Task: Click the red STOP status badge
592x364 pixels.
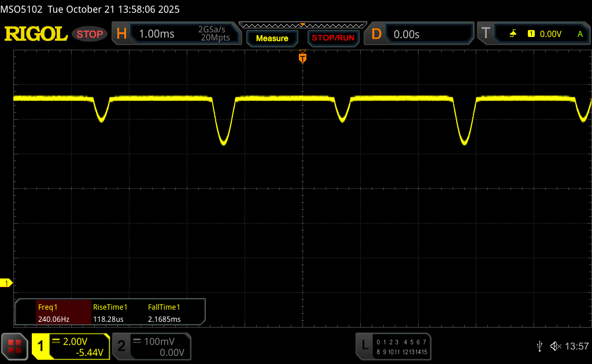Action: [x=90, y=34]
